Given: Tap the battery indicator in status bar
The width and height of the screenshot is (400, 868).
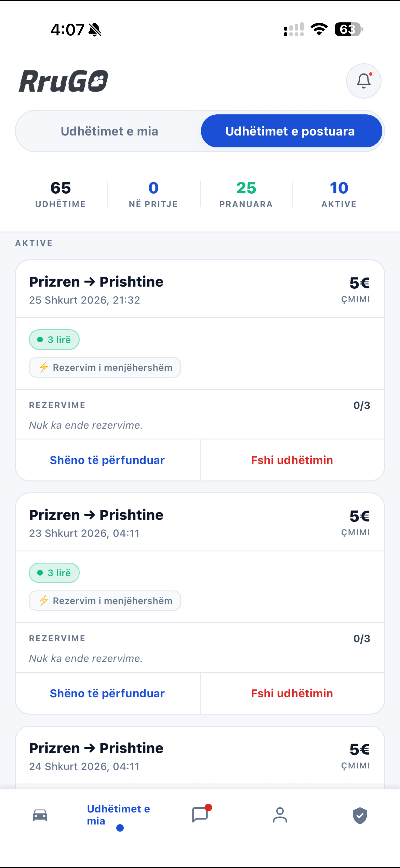Looking at the screenshot, I should [348, 29].
